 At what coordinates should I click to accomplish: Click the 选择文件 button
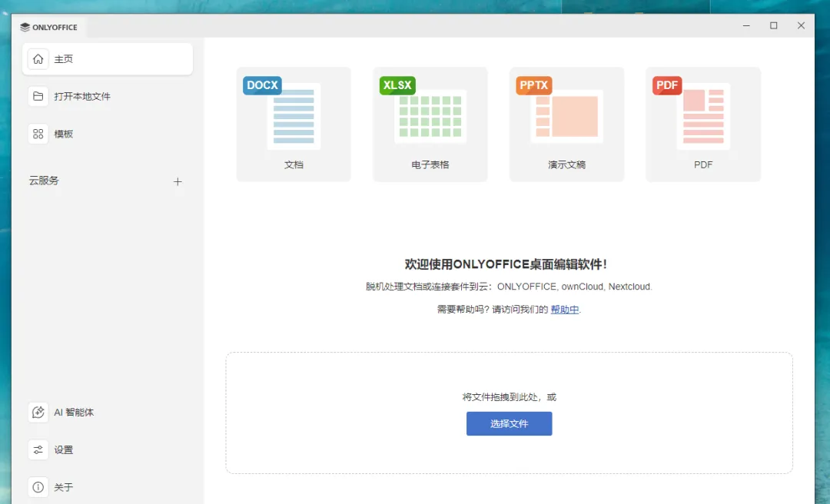coord(510,423)
